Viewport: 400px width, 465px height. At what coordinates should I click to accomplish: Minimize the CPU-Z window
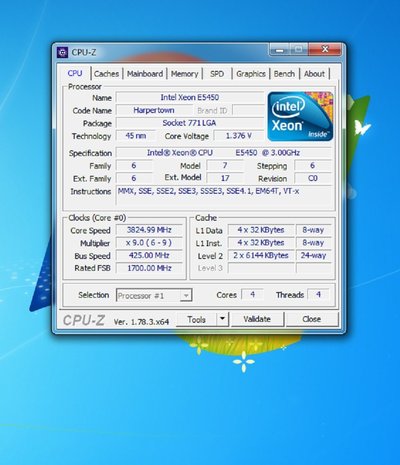(280, 50)
